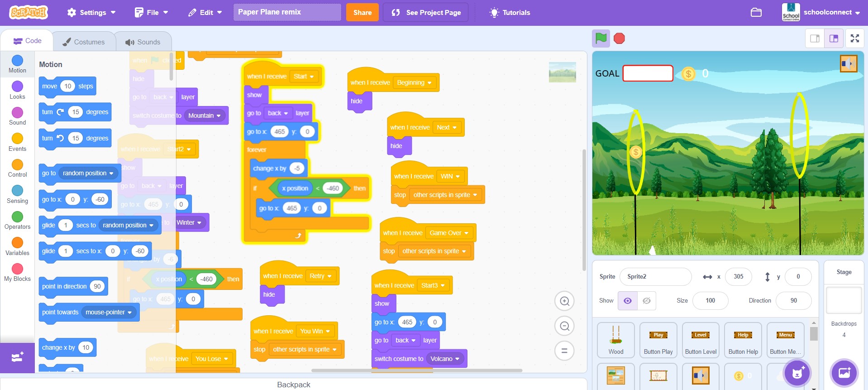Click the orange Share button
The image size is (868, 390).
pyautogui.click(x=362, y=12)
